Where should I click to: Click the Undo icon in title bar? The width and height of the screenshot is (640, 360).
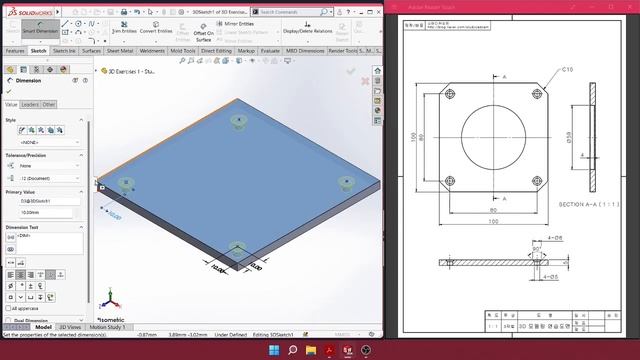[137, 12]
